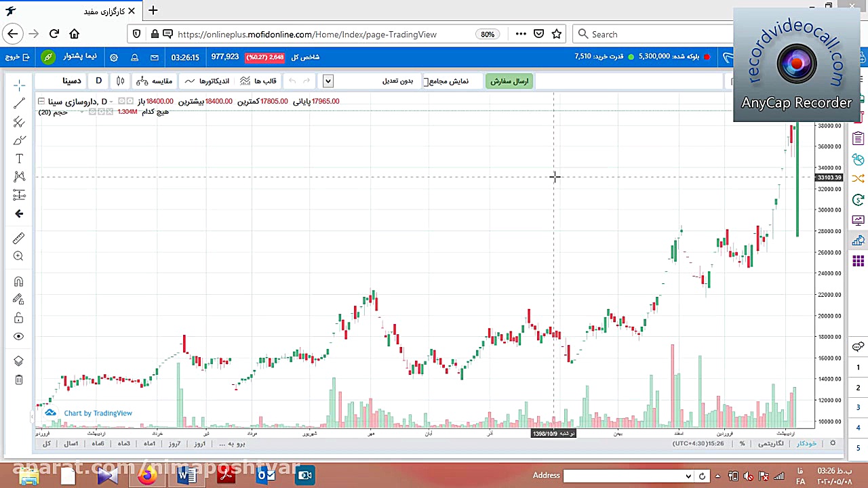Bookmark this page with the star

tap(557, 35)
